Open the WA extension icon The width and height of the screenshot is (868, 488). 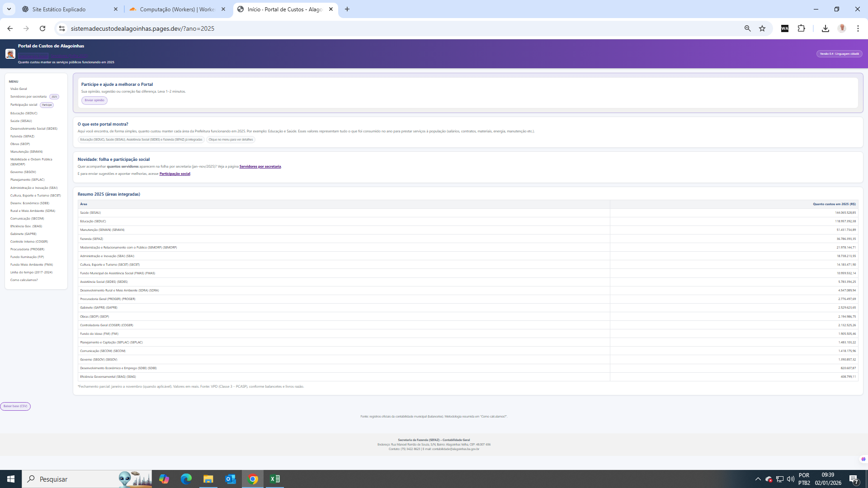(x=785, y=28)
